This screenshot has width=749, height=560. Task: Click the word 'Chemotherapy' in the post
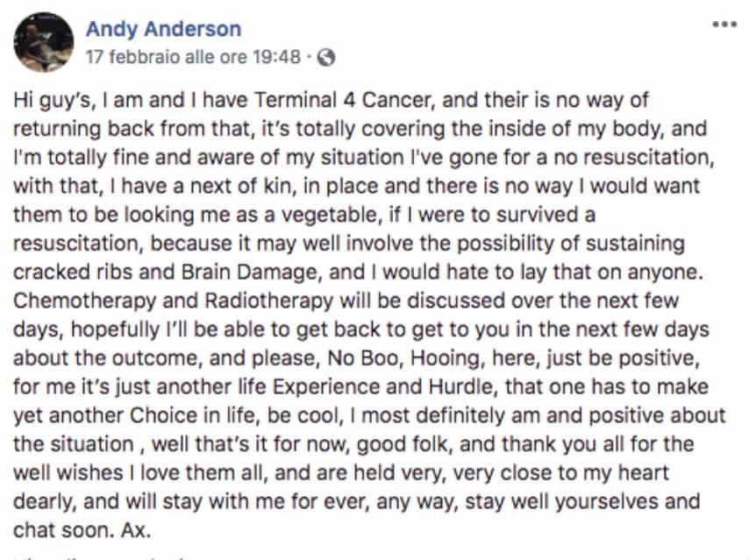click(x=84, y=301)
